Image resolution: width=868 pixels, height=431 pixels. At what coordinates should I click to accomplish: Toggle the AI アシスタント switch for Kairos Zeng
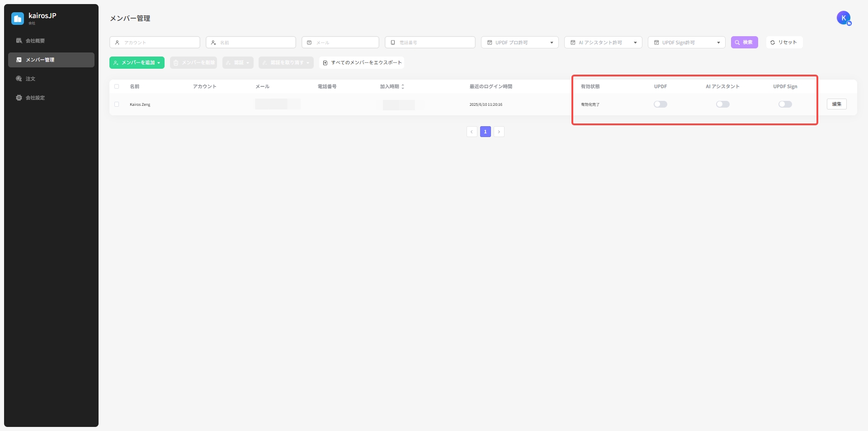[723, 104]
